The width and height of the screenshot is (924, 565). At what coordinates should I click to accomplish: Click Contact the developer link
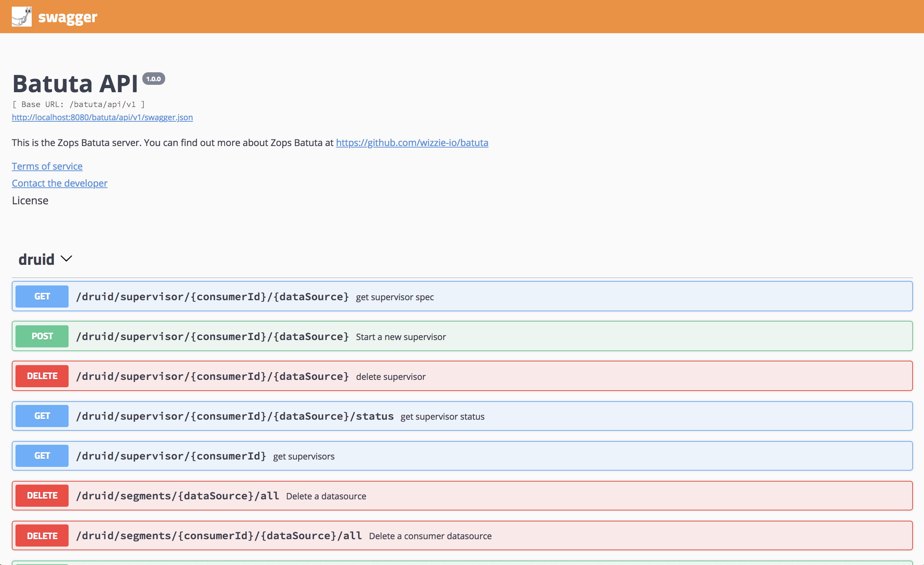pos(60,183)
